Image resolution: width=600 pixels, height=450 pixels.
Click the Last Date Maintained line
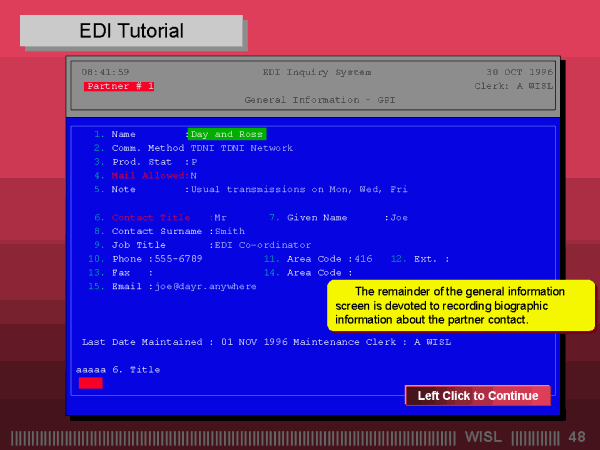[266, 342]
